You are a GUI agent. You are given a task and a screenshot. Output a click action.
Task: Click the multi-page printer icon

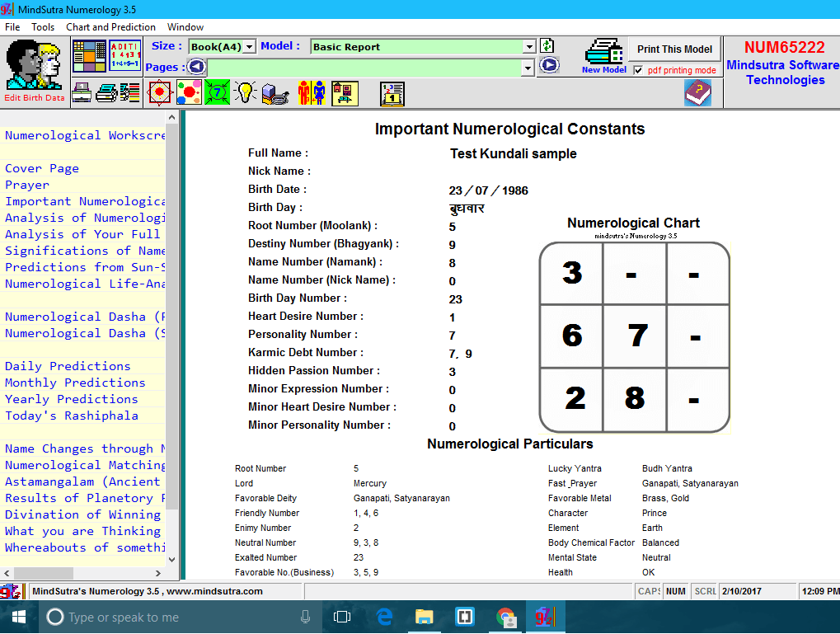point(106,92)
